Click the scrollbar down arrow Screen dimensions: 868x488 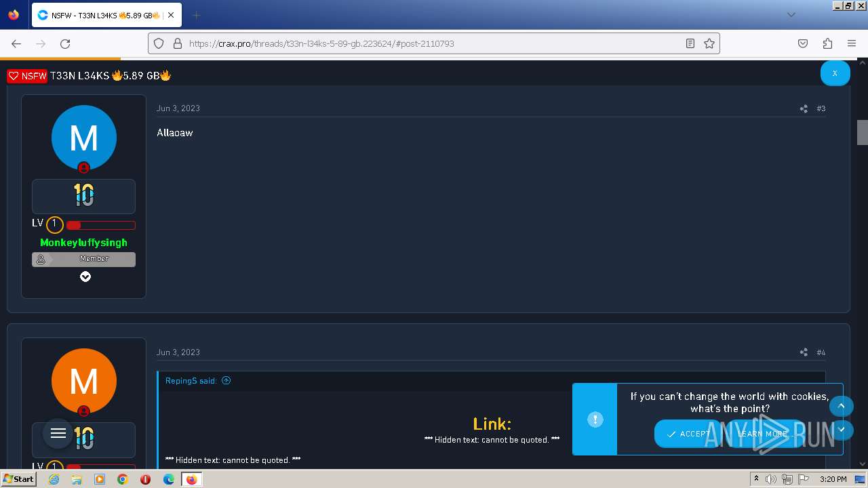coord(863,464)
